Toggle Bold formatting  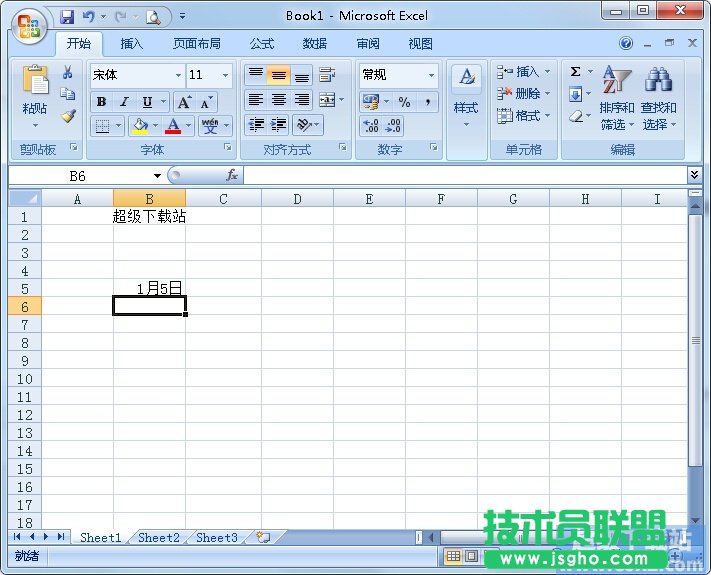coord(101,102)
